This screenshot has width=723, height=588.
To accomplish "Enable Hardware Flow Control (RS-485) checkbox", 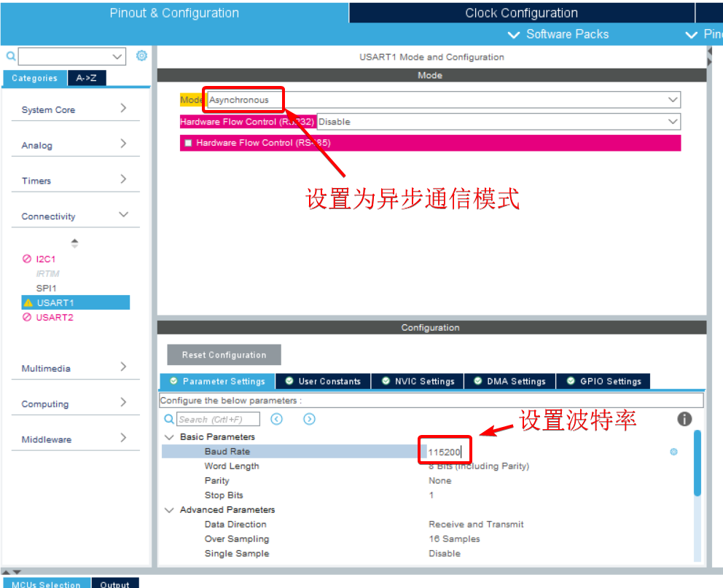I will point(188,143).
